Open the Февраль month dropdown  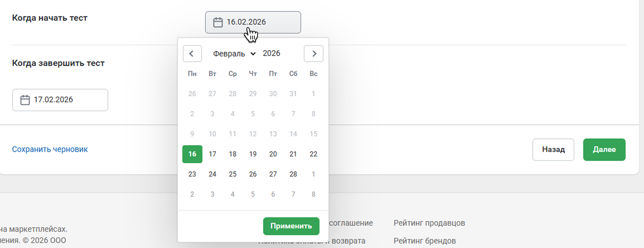(234, 54)
